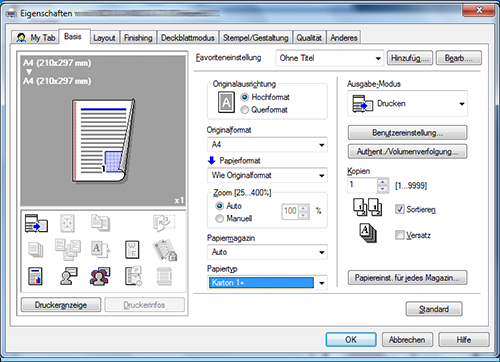Click the zoom percentage up arrow
500x362 pixels.
[303, 209]
